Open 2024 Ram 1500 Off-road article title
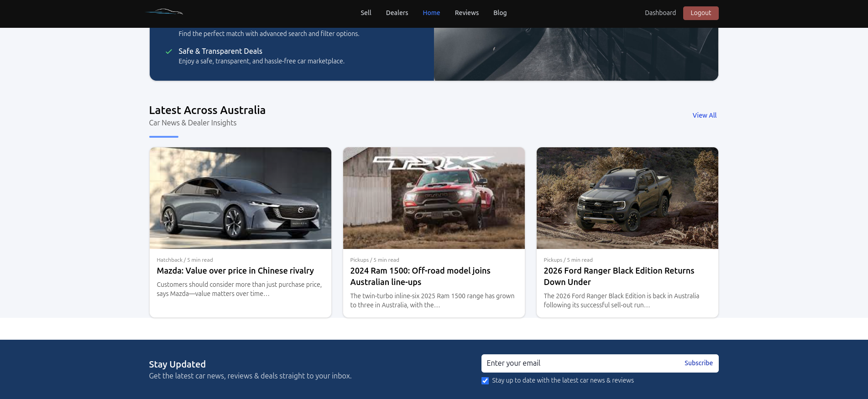Image resolution: width=868 pixels, height=399 pixels. (x=420, y=276)
